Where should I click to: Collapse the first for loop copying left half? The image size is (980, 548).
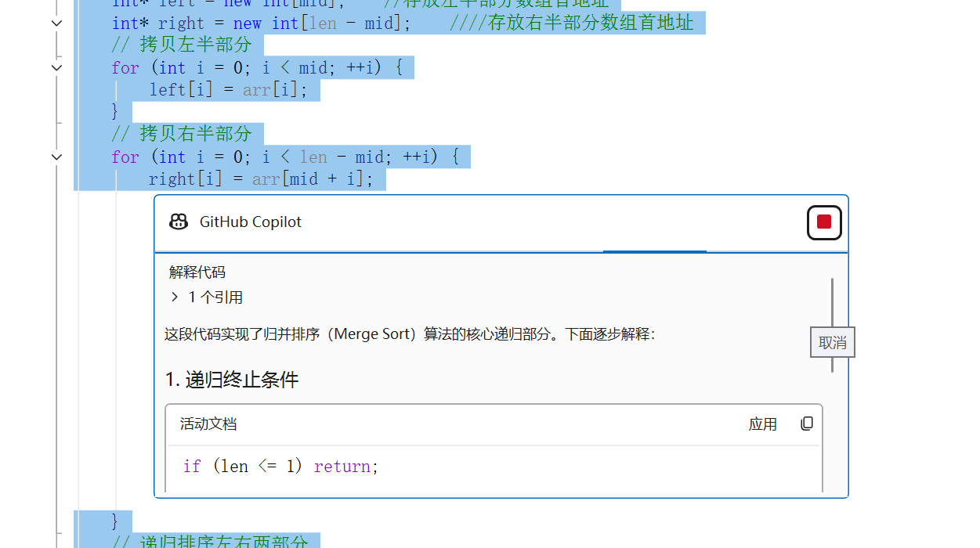click(x=56, y=67)
